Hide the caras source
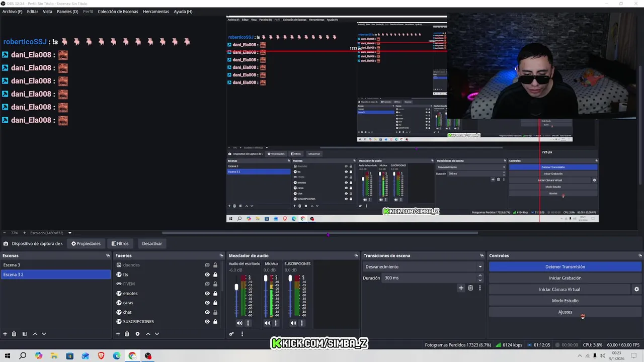644x362 pixels. tap(207, 303)
